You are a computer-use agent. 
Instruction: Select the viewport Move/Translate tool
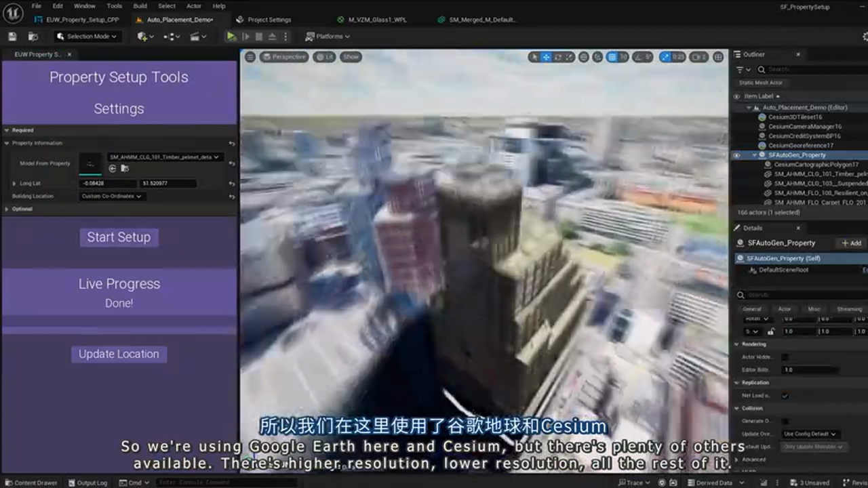tap(547, 57)
